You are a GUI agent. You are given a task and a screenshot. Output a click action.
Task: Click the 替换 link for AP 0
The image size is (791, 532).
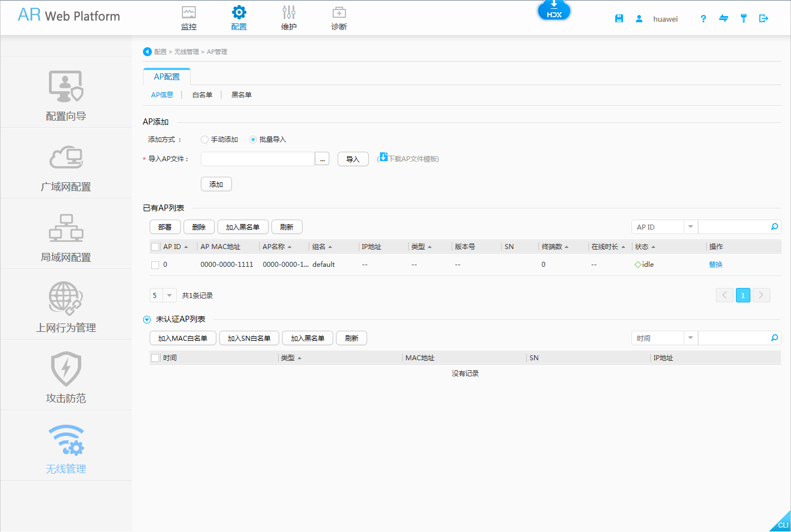point(715,264)
